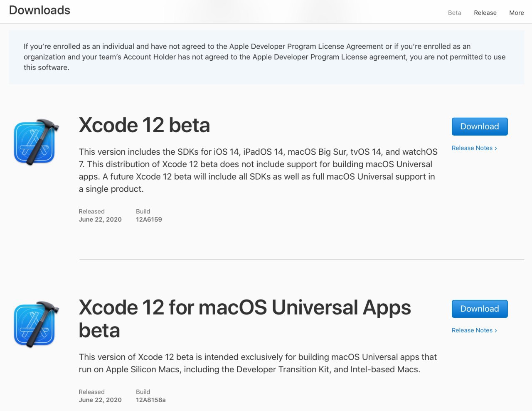The height and width of the screenshot is (411, 532).
Task: Open Release Notes for Xcode 12 beta
Action: (474, 148)
